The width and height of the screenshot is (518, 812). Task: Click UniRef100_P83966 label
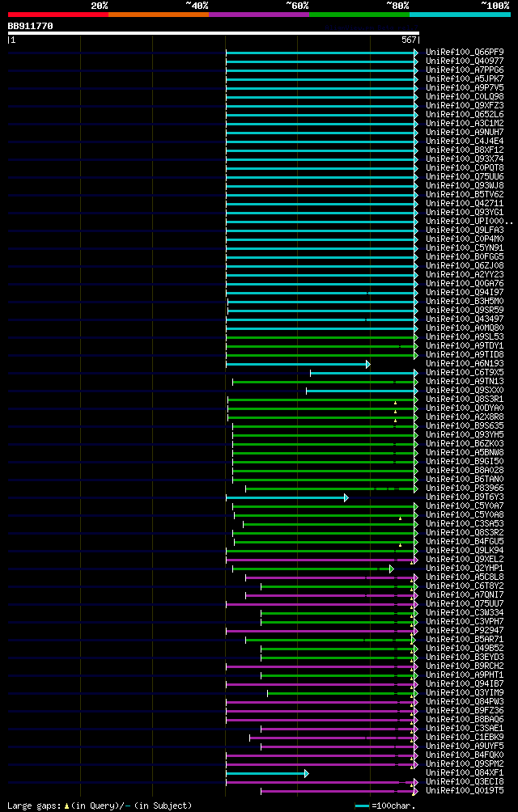click(465, 488)
